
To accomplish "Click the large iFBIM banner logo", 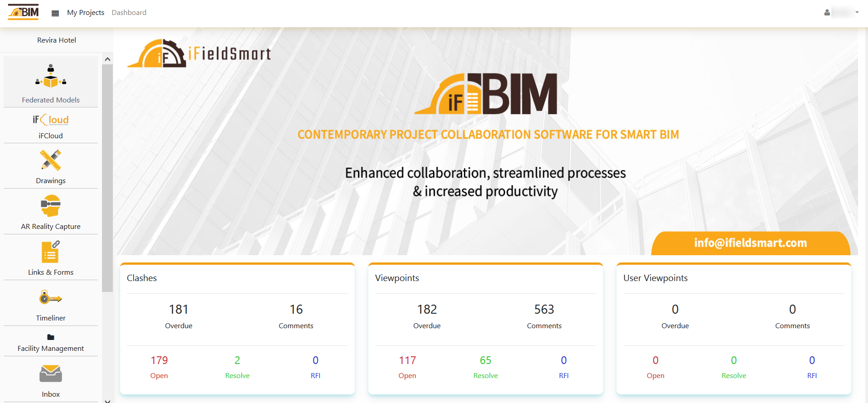I will coord(486,94).
